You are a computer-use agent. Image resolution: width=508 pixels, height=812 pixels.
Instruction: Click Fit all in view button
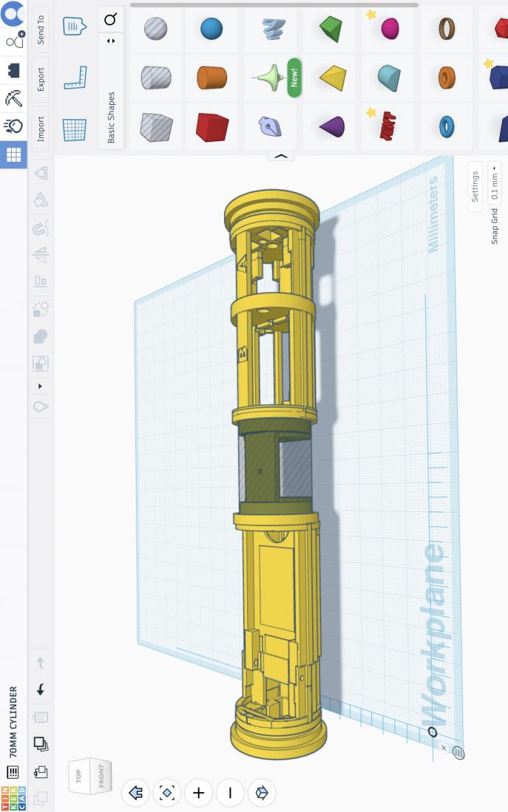[166, 793]
